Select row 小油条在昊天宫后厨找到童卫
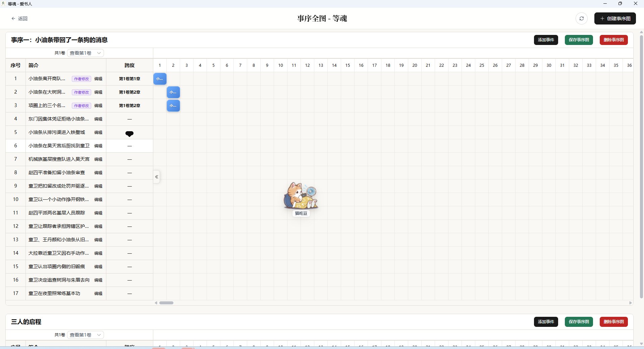The height and width of the screenshot is (349, 644). point(79,146)
